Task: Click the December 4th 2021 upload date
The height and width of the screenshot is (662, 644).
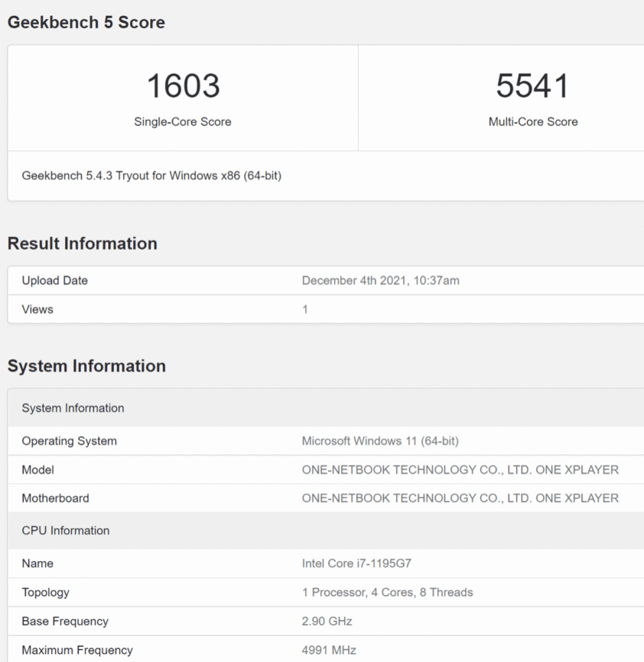Action: (x=380, y=281)
